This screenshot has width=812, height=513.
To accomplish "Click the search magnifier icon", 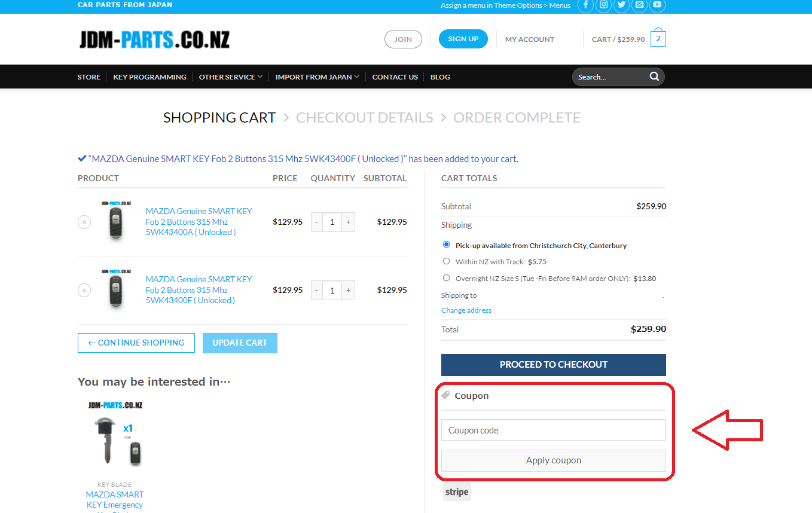I will tap(654, 77).
